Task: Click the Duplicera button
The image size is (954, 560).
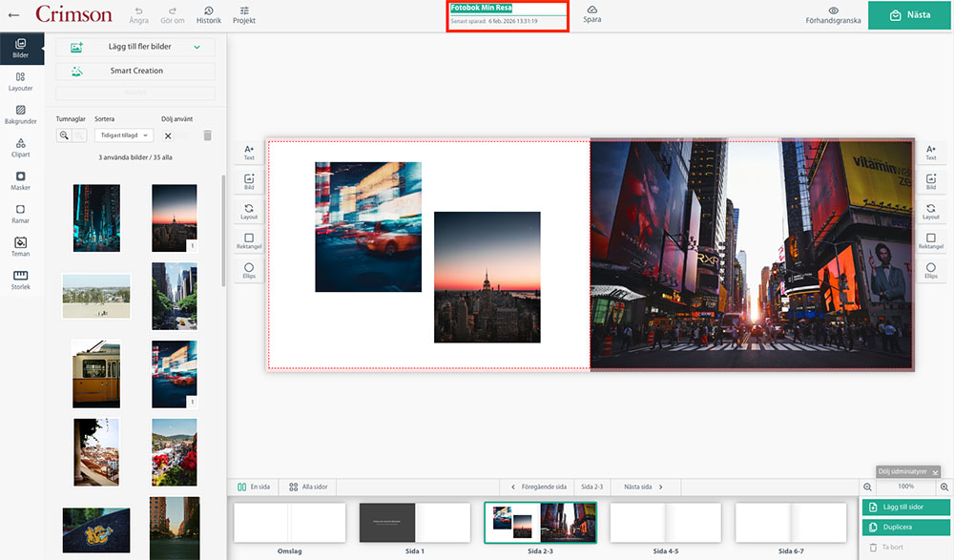Action: point(905,528)
